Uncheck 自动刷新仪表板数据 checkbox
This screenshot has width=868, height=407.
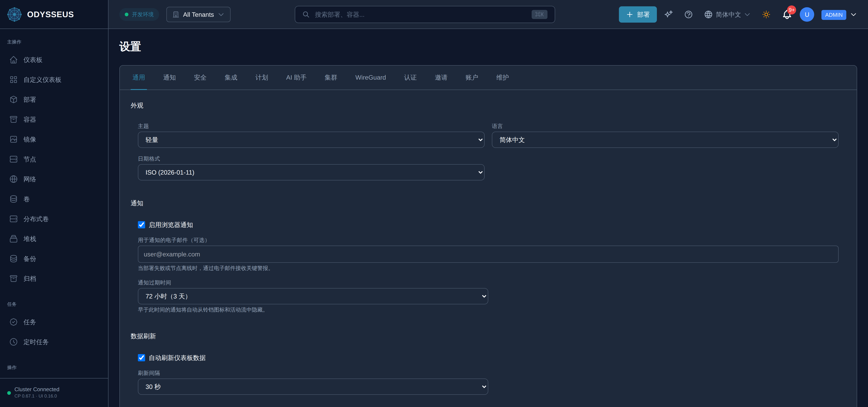(x=142, y=357)
